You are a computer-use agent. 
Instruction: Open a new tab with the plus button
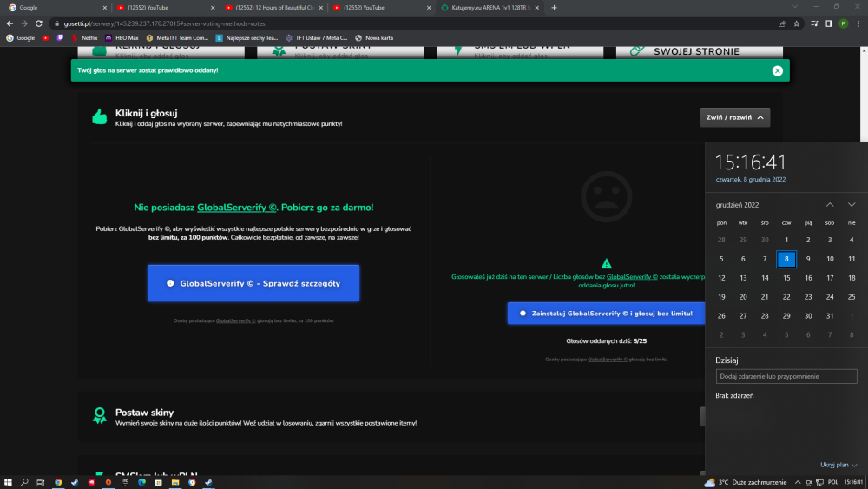554,8
